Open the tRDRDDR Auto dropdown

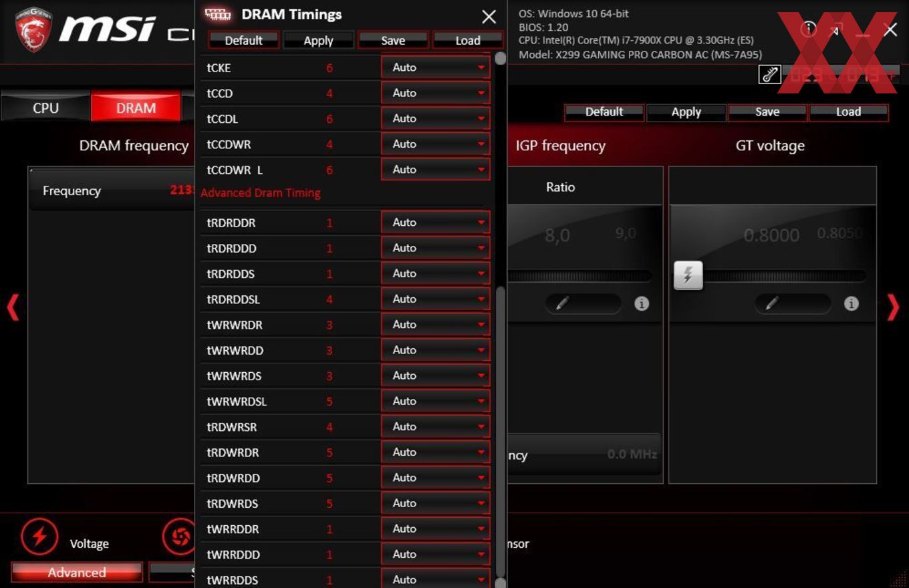(x=436, y=222)
